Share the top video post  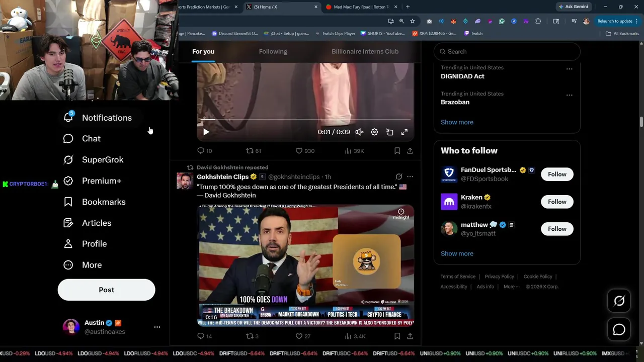tap(410, 151)
